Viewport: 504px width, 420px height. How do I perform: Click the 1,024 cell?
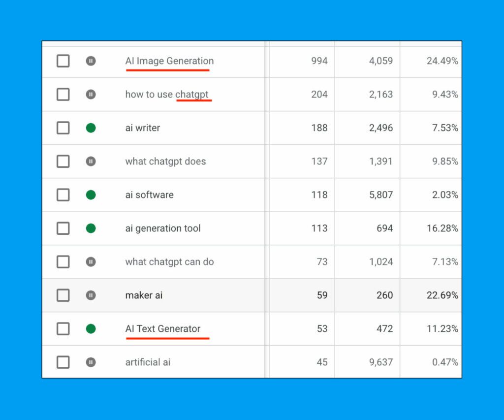pos(381,262)
